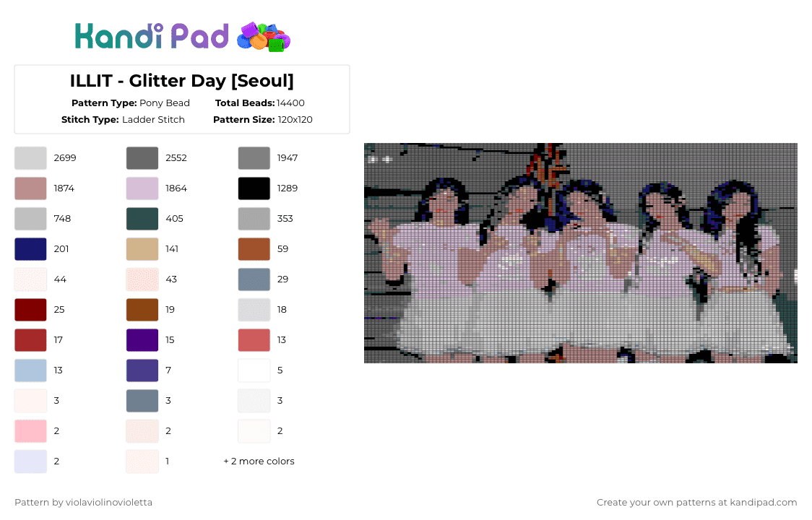This screenshot has width=812, height=520.
Task: Click the '+ 2 more colors' text
Action: click(259, 461)
